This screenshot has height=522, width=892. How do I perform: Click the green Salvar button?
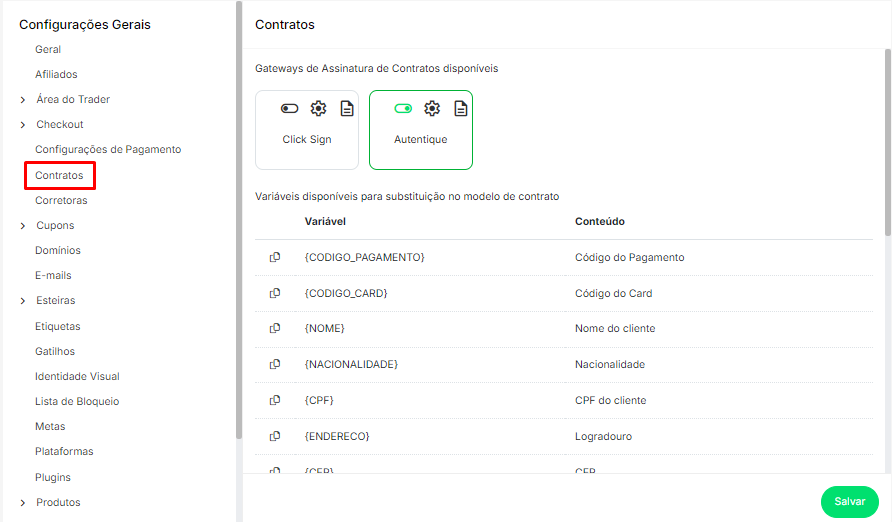coord(849,501)
